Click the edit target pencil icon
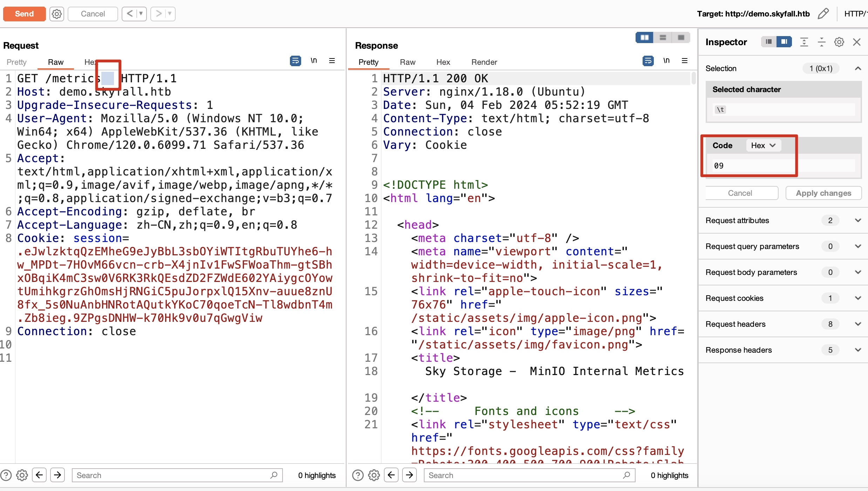The width and height of the screenshot is (868, 491). click(x=823, y=14)
